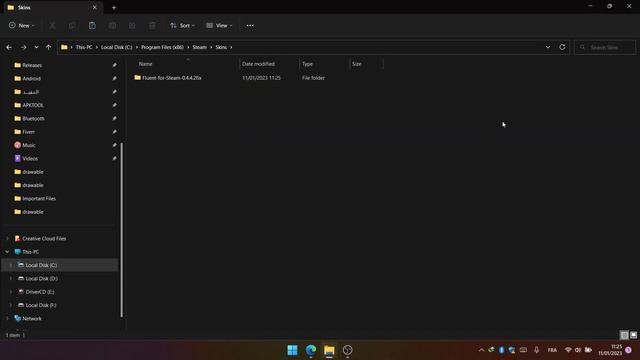Expand Local Disk (C:) tree node
Viewport: 640px width, 360px height.
coord(11,265)
